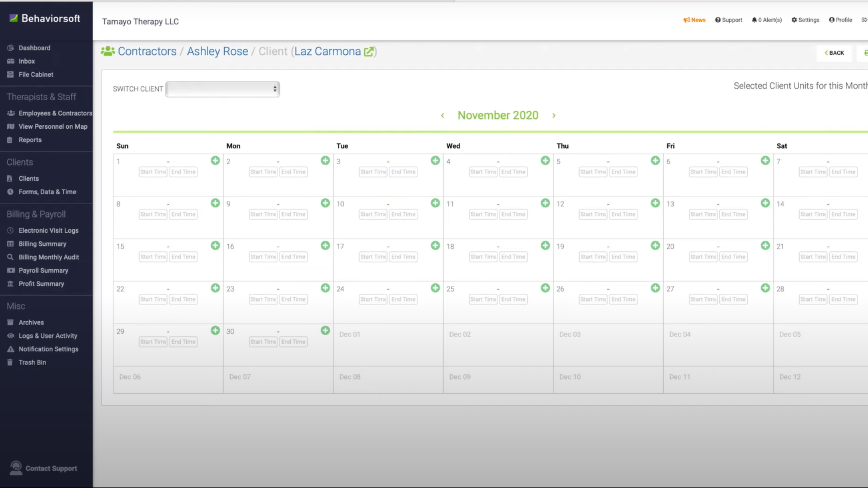The width and height of the screenshot is (868, 488).
Task: Click add session button on November 3
Action: click(435, 160)
